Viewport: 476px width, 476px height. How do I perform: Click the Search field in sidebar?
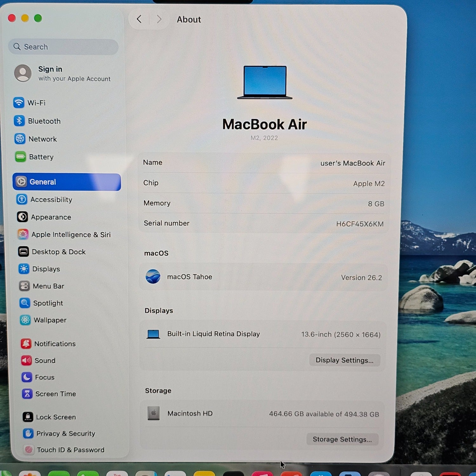(63, 47)
